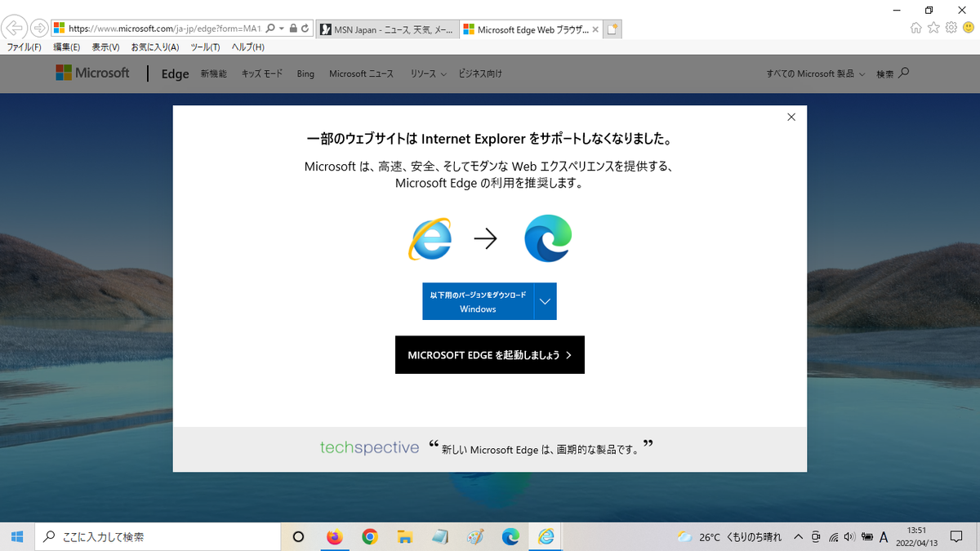Open the キッズ モード navigation link
The image size is (980, 551).
262,73
